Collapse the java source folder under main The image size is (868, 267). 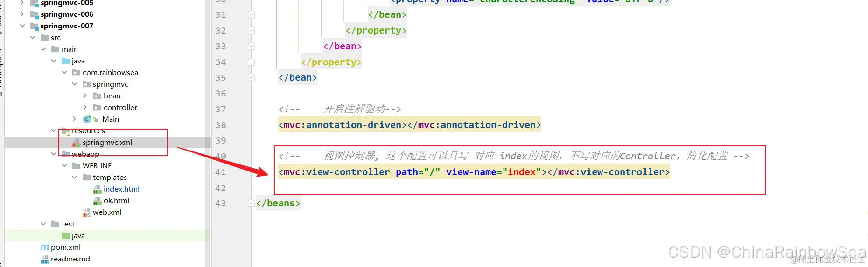[x=54, y=61]
